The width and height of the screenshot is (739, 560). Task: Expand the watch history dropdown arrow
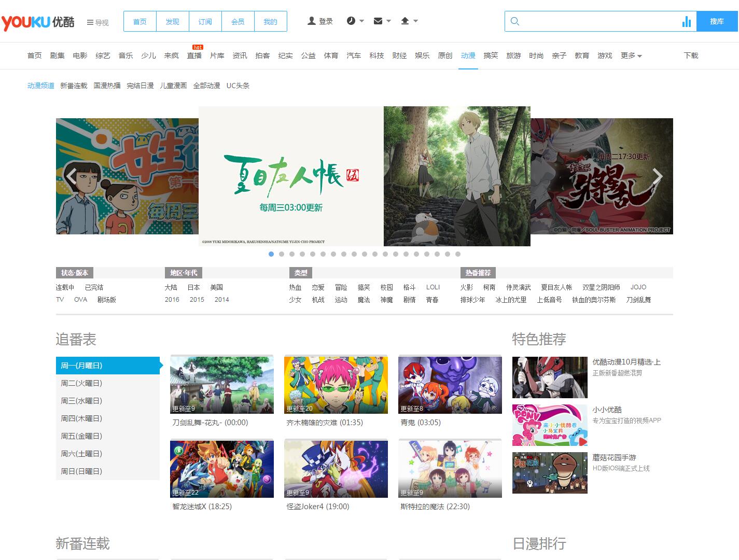[x=362, y=21]
